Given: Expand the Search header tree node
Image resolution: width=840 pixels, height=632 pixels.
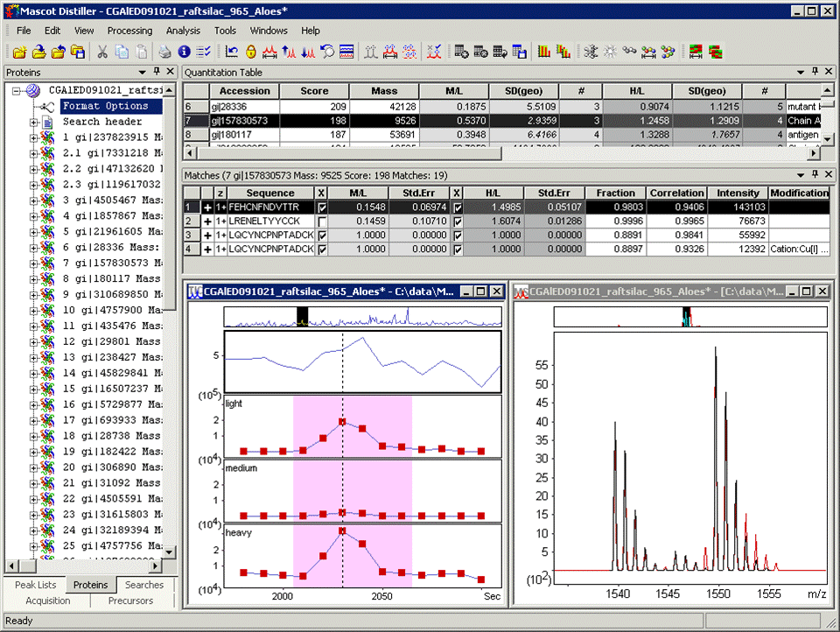Looking at the screenshot, I should click(34, 122).
